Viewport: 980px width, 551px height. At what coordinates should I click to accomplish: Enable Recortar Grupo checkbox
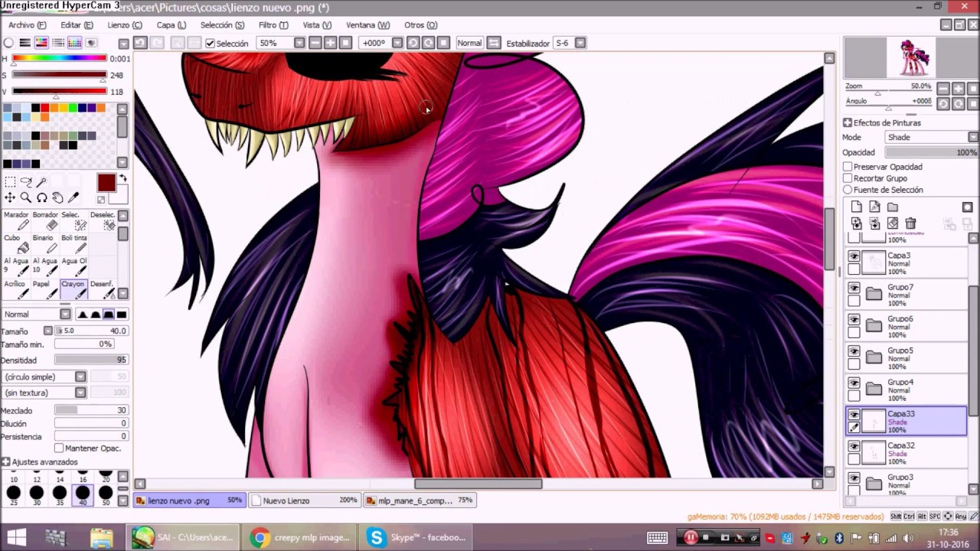pos(848,178)
